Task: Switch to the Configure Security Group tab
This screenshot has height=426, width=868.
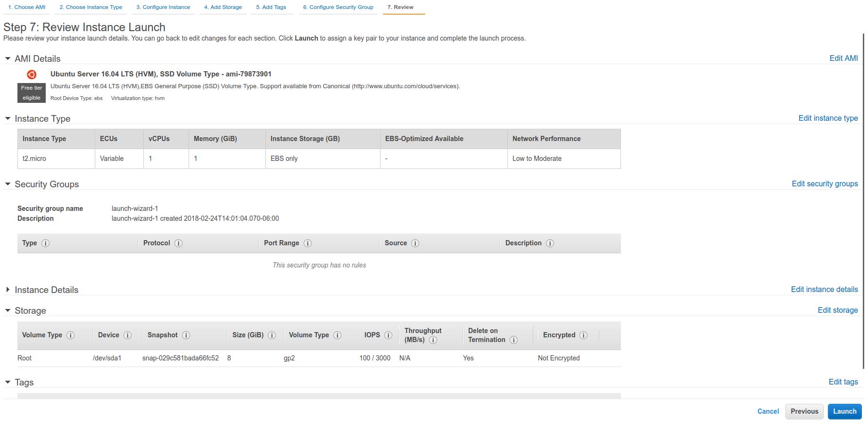Action: (338, 7)
